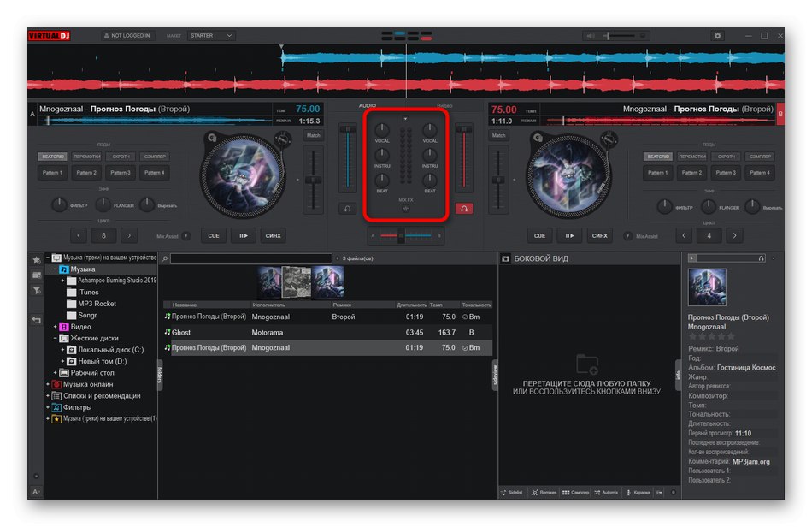
Task: Open the settings gear icon
Action: (717, 36)
